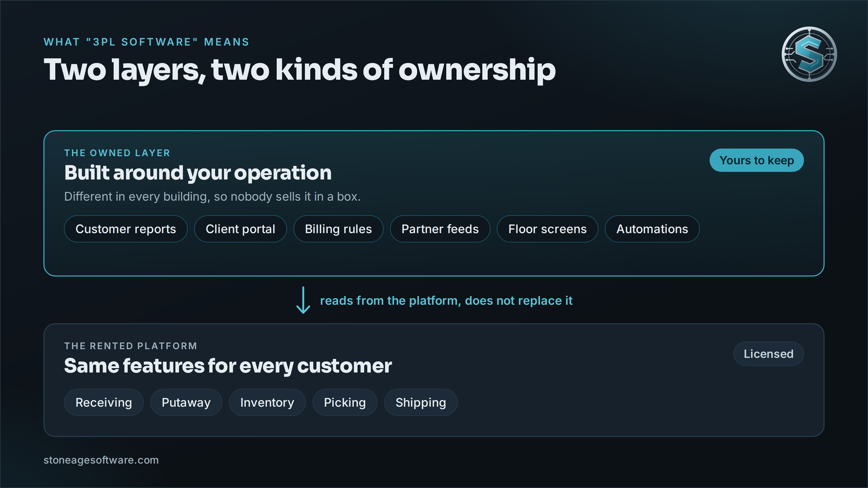Click 'Different in every building' subtitle text
The width and height of the screenshot is (868, 488).
pos(213,197)
